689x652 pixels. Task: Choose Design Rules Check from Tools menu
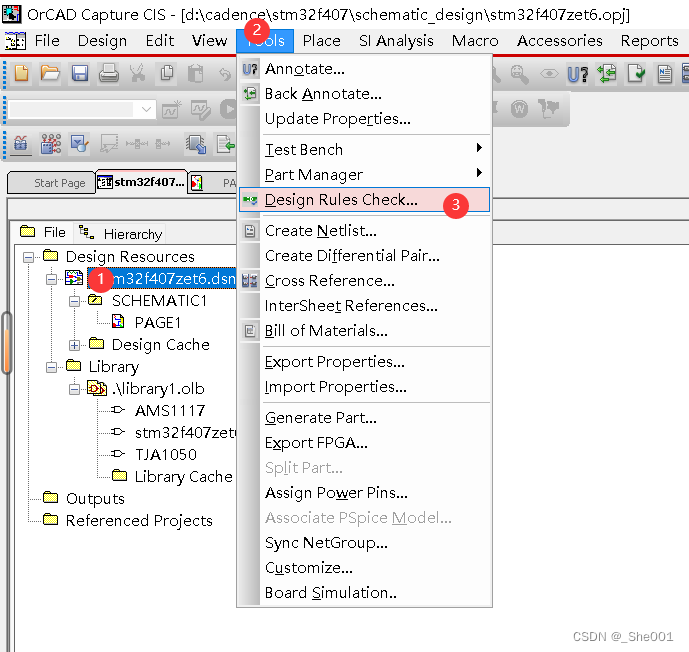click(364, 200)
